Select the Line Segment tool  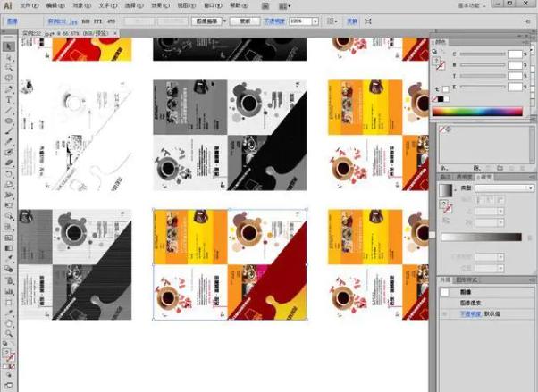click(9, 110)
